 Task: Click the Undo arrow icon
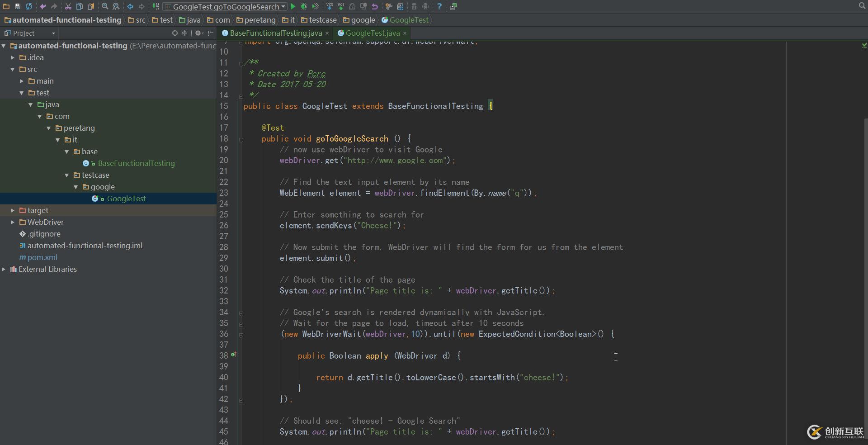[43, 6]
